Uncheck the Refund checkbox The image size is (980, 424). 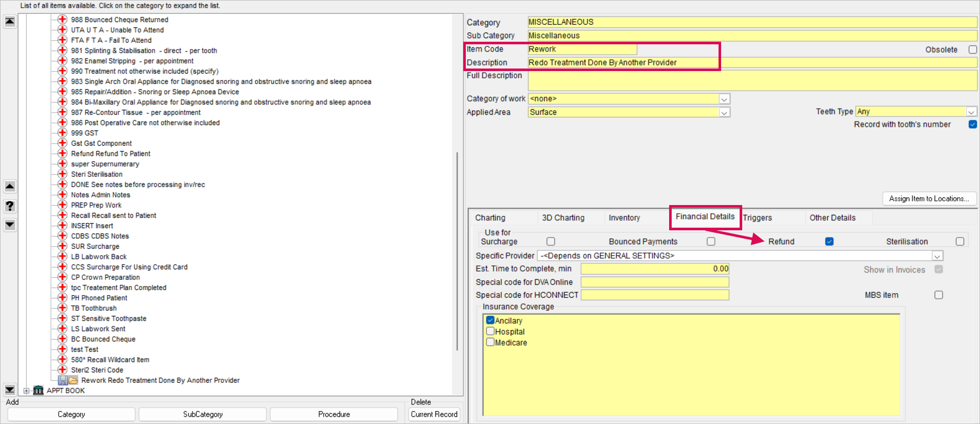pos(829,242)
